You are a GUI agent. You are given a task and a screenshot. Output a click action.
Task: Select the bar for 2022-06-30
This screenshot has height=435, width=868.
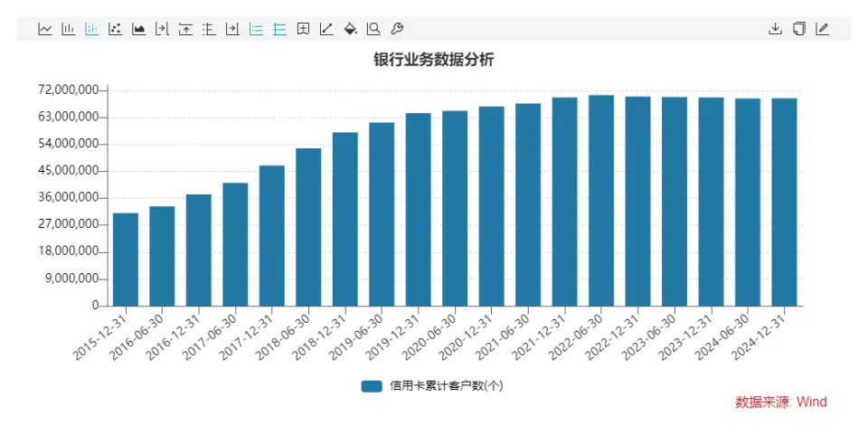pyautogui.click(x=601, y=201)
